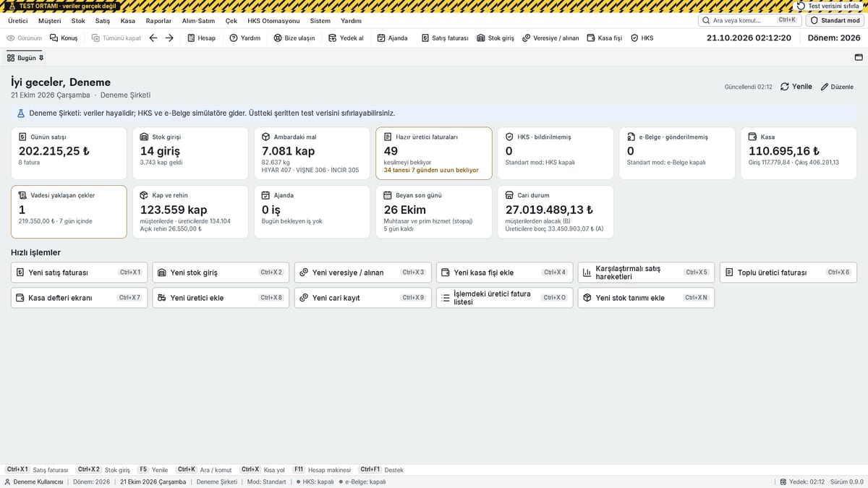
Task: Click the Yeni kasa fişi ekle button
Action: tap(504, 273)
